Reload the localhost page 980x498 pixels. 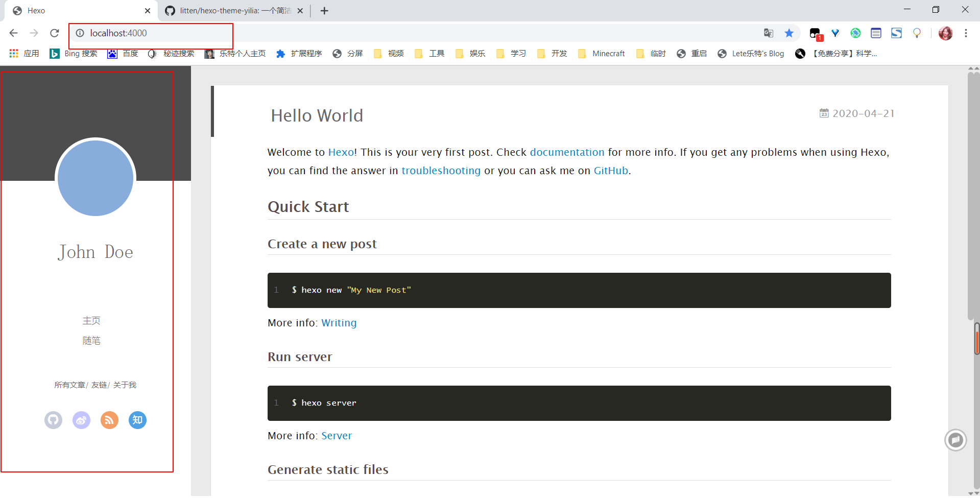(55, 33)
